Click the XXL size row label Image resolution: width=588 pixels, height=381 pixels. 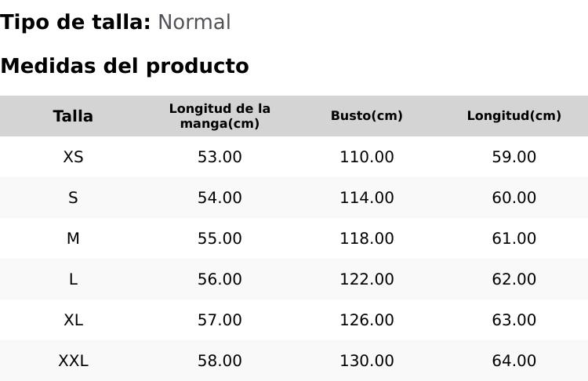point(73,361)
